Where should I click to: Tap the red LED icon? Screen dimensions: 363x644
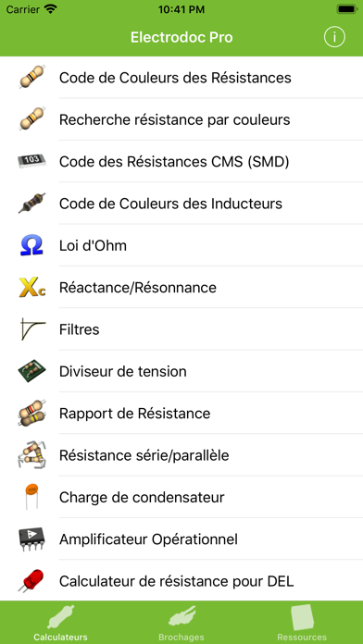click(x=31, y=581)
